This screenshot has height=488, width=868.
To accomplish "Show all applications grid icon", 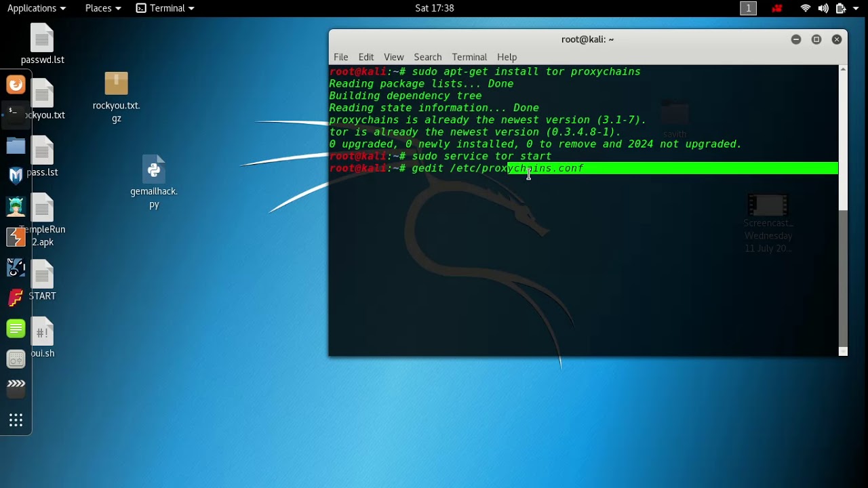I will pyautogui.click(x=16, y=420).
